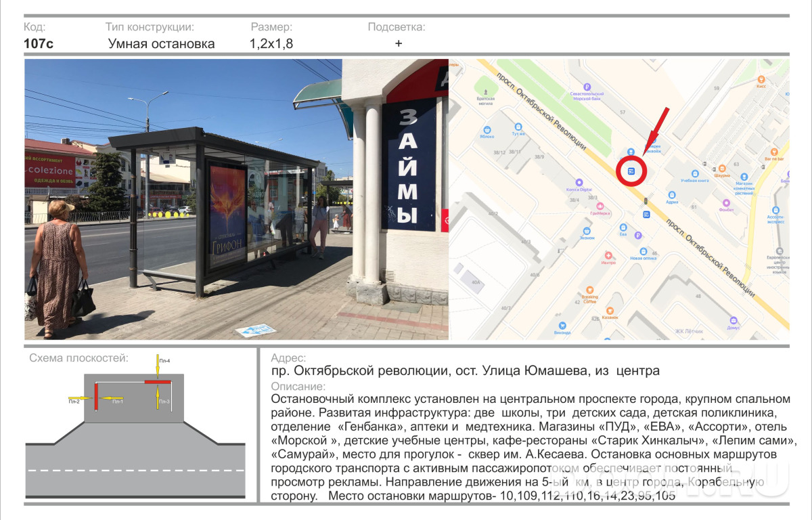Click building label 40А on map
Image resolution: width=812 pixels, height=520 pixels.
pyautogui.click(x=476, y=282)
